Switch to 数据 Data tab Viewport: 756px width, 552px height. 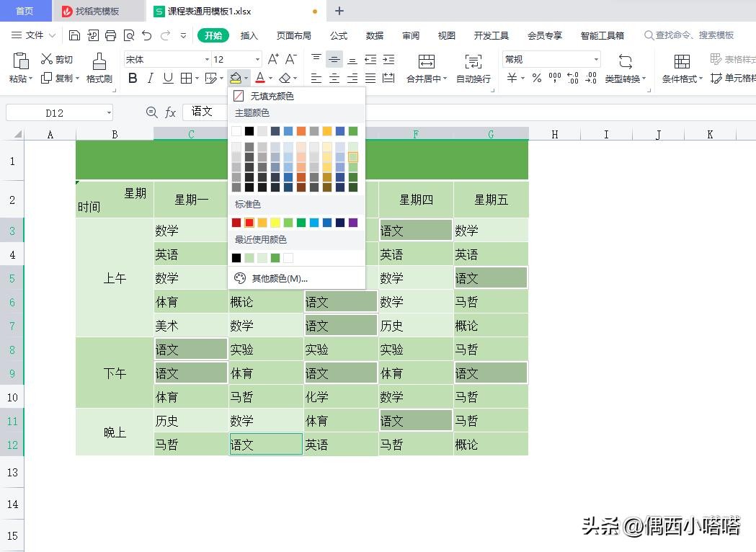click(375, 35)
